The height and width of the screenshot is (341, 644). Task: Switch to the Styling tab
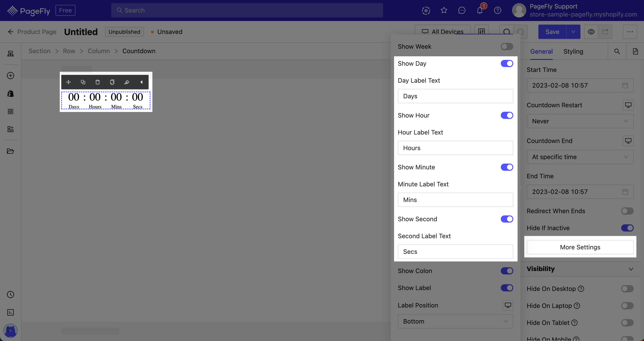(573, 51)
